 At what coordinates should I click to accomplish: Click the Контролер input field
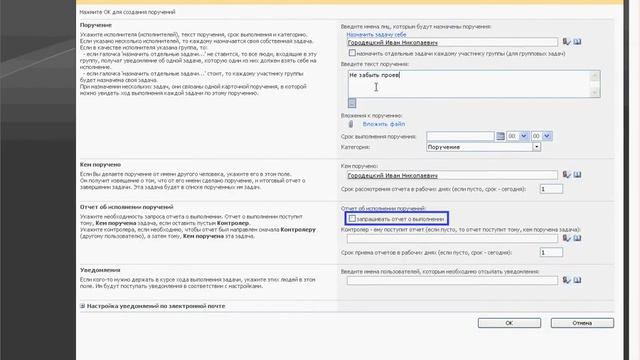452,238
